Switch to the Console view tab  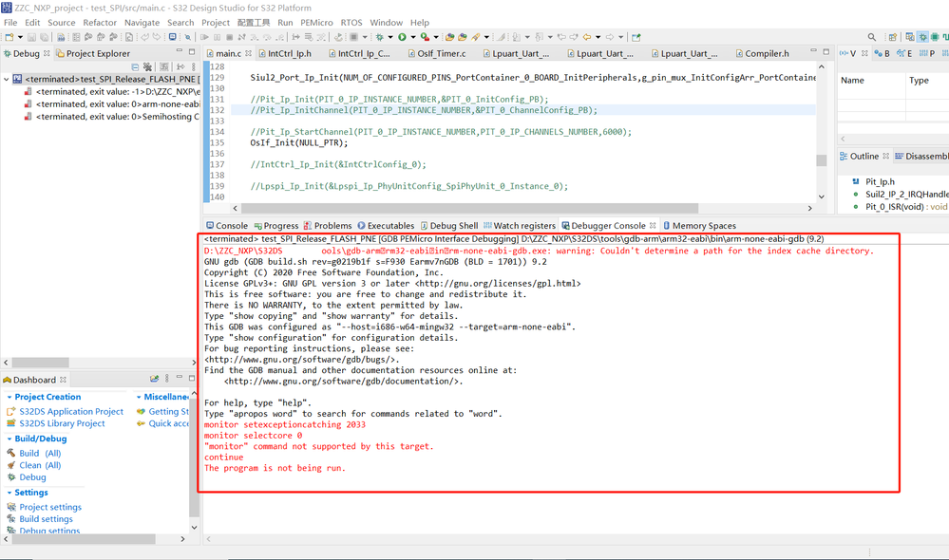point(226,225)
